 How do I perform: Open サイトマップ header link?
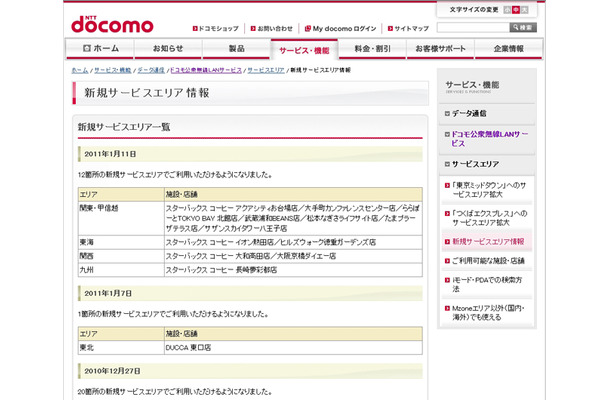click(x=412, y=28)
